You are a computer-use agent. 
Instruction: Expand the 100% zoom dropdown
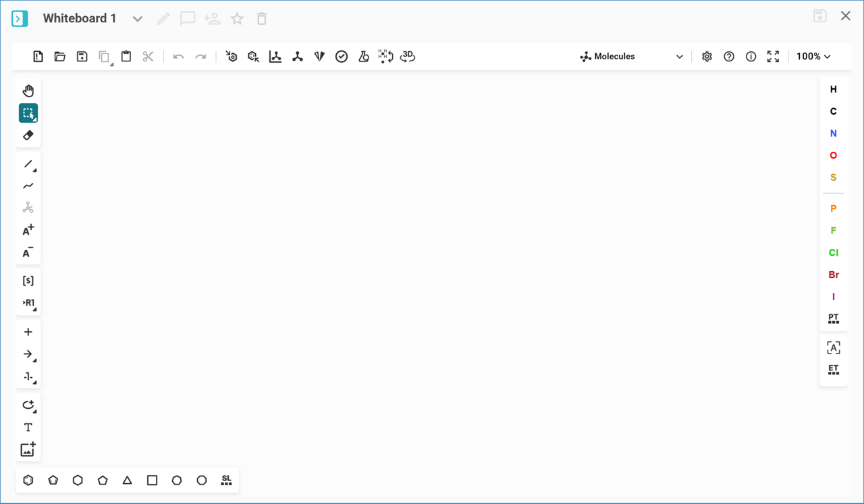pos(813,57)
